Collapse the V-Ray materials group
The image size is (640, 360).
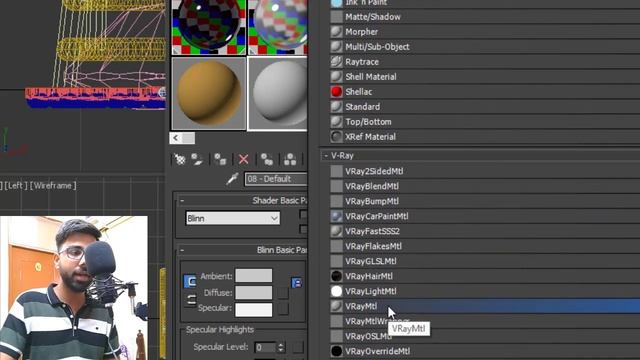coord(326,156)
